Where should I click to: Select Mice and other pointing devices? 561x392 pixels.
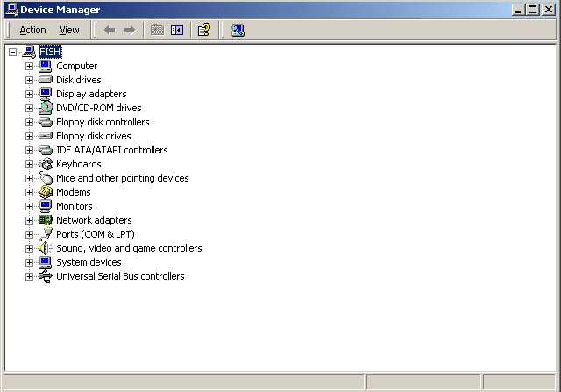click(122, 178)
